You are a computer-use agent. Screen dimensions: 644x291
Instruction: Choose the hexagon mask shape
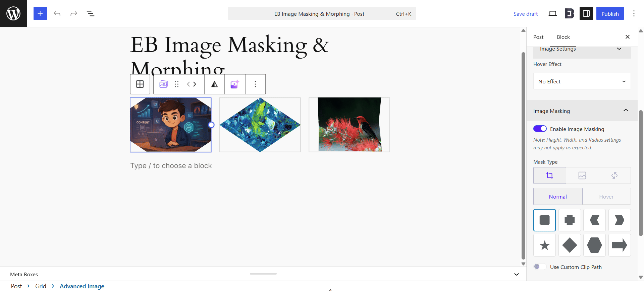[595, 245]
